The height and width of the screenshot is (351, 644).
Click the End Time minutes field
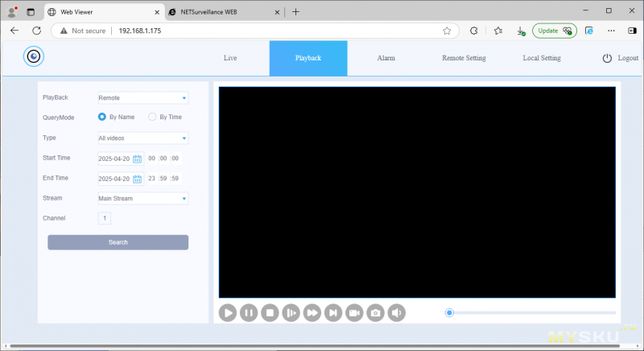coord(163,179)
